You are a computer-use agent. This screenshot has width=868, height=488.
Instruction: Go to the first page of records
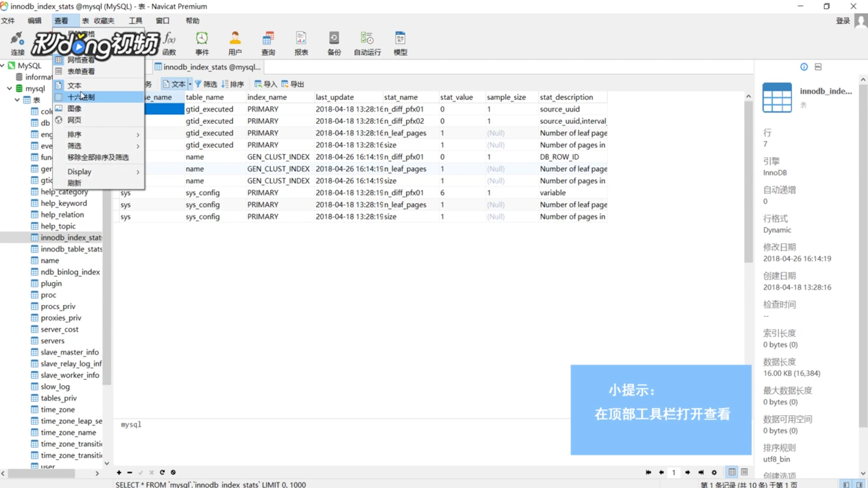point(648,472)
